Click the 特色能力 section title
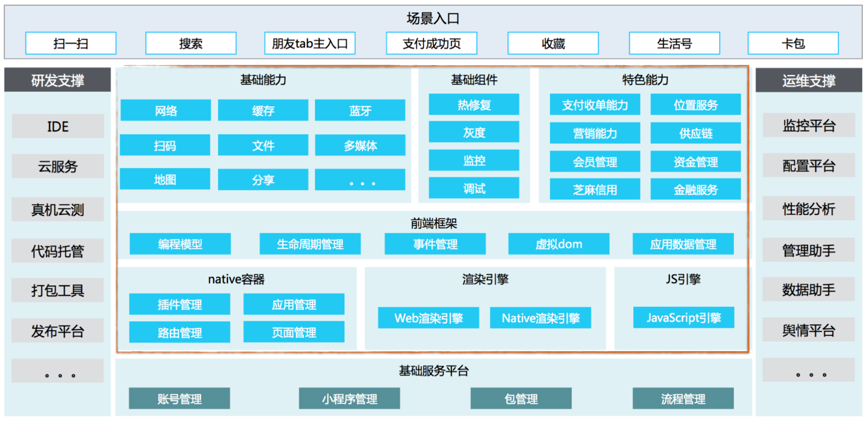The image size is (868, 422). (645, 80)
